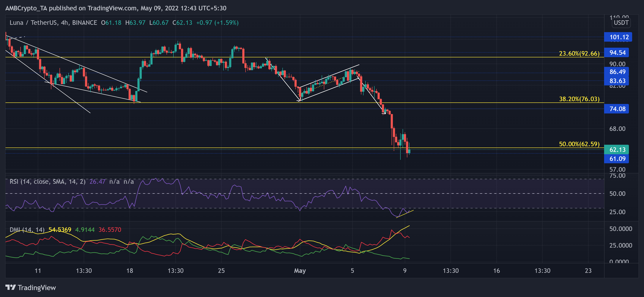The image size is (644, 297).
Task: Click the high price H63.97 value
Action: click(x=135, y=23)
